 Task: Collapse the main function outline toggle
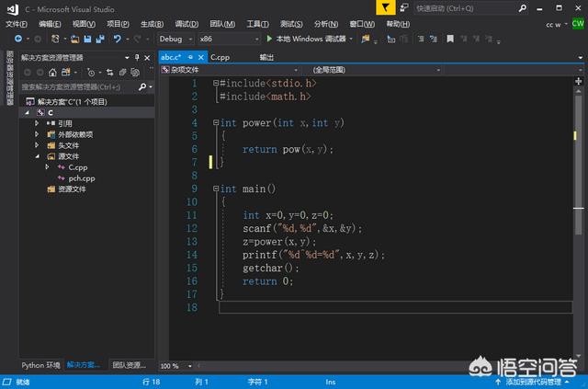point(216,189)
